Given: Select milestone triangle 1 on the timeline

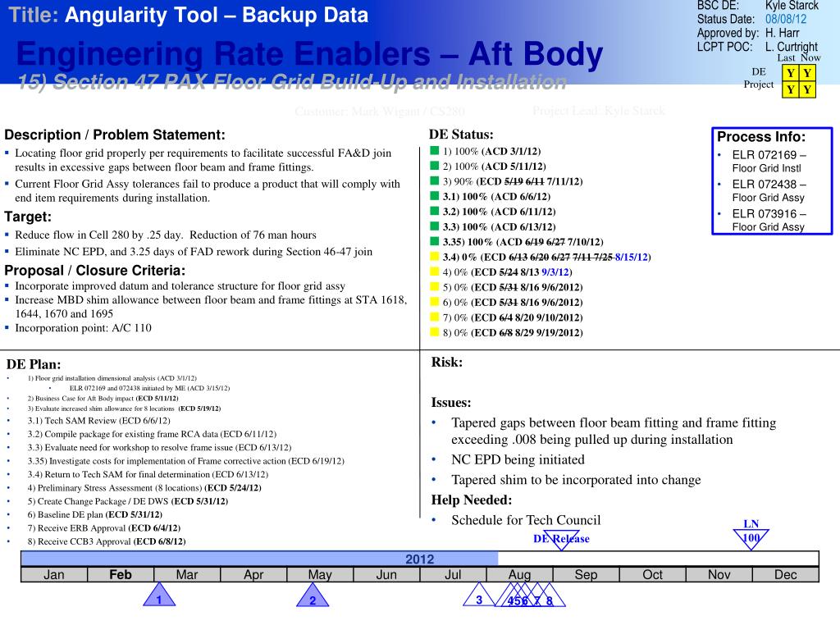Looking at the screenshot, I should tap(159, 596).
